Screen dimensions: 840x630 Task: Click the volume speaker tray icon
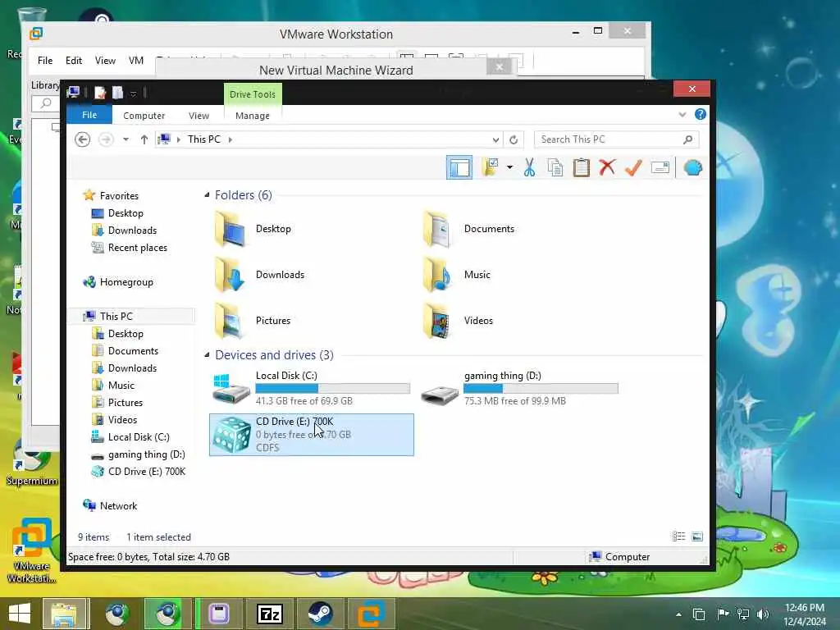point(763,614)
